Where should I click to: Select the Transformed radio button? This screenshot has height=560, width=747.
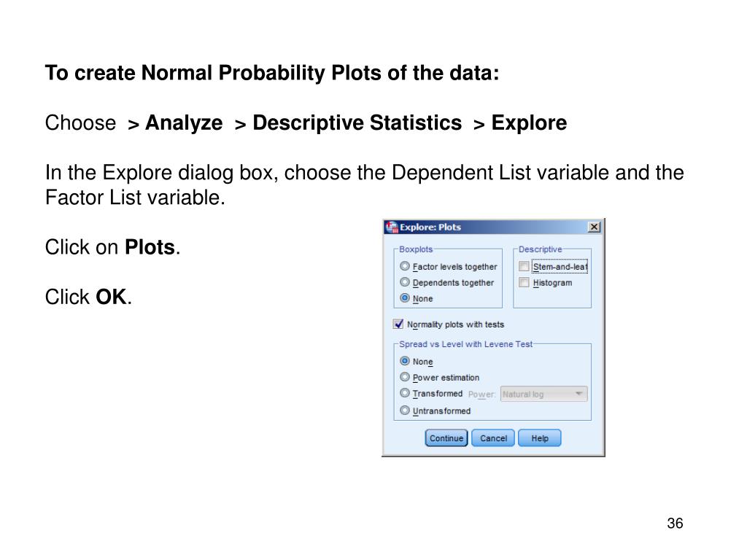(x=405, y=393)
